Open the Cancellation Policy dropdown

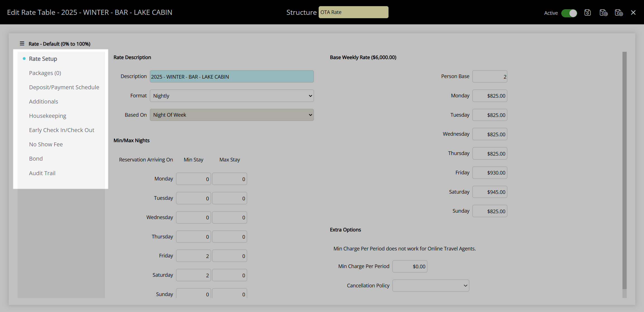tap(431, 286)
